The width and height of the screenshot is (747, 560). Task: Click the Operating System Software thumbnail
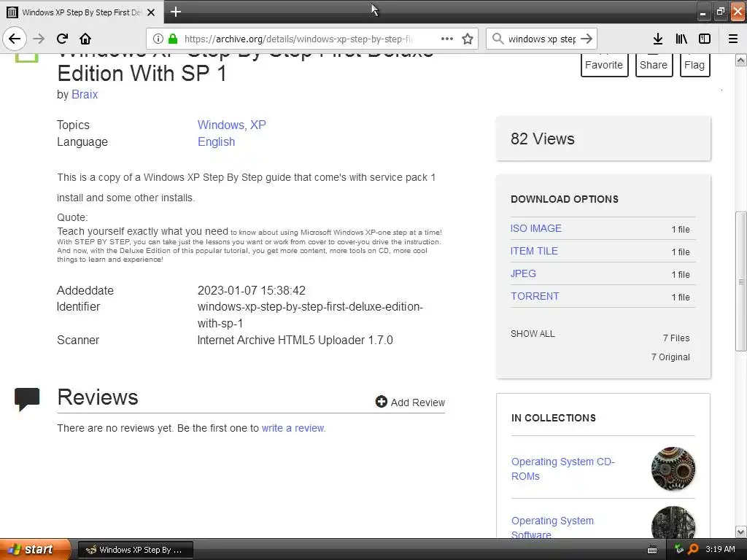(673, 523)
